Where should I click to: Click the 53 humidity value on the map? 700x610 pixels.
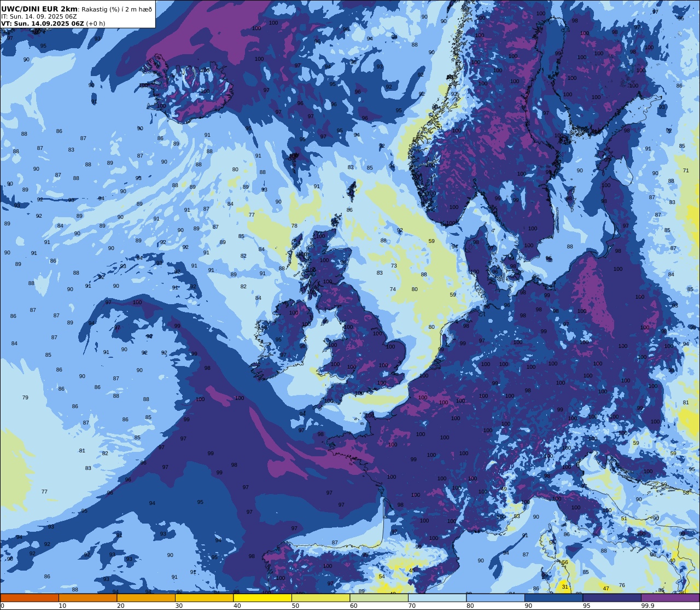517,516
